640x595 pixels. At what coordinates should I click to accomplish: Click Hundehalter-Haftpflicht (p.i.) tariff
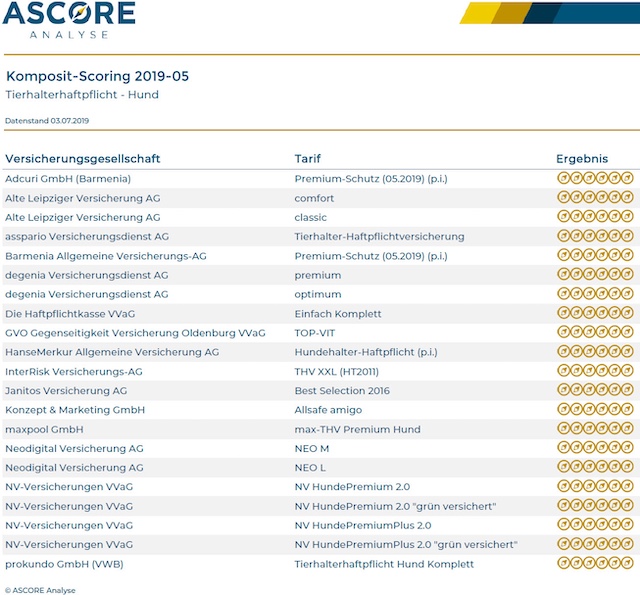[366, 352]
